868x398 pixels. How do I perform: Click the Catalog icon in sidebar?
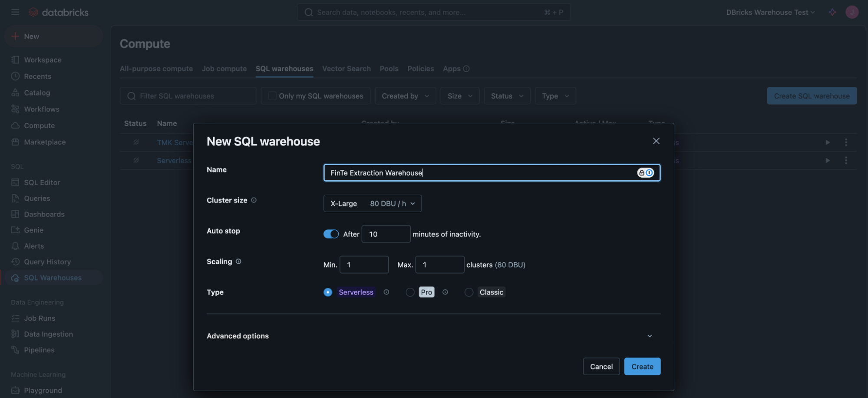[15, 93]
